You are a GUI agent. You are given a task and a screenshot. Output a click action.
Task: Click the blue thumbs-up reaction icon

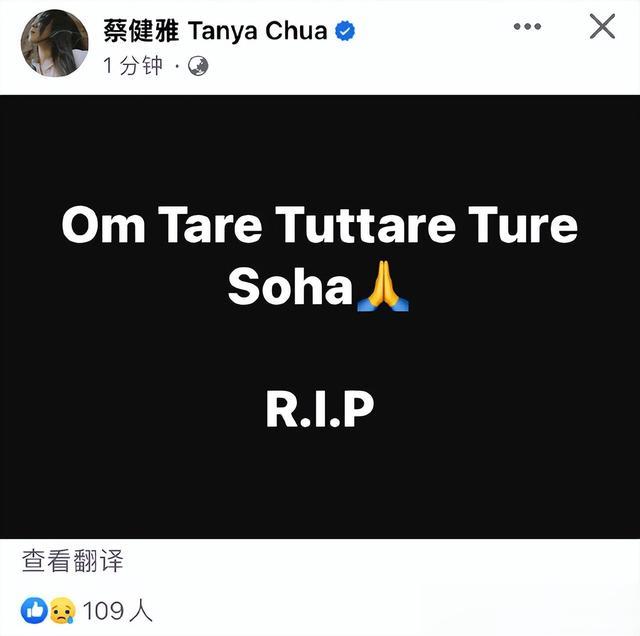point(34,610)
